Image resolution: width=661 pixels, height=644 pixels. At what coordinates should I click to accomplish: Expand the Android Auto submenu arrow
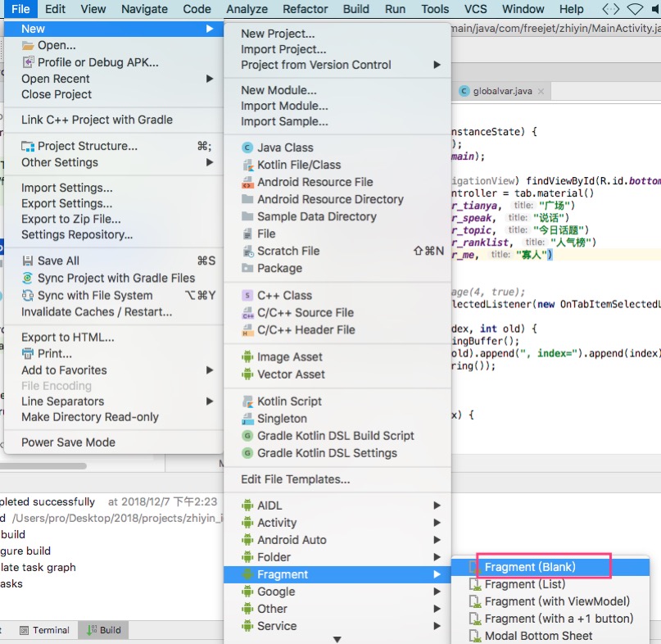click(437, 540)
